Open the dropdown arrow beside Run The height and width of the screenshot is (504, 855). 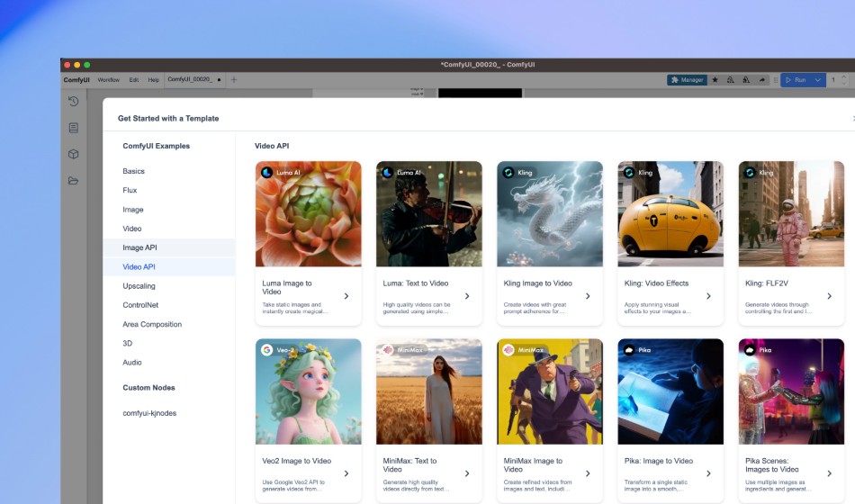tap(818, 79)
